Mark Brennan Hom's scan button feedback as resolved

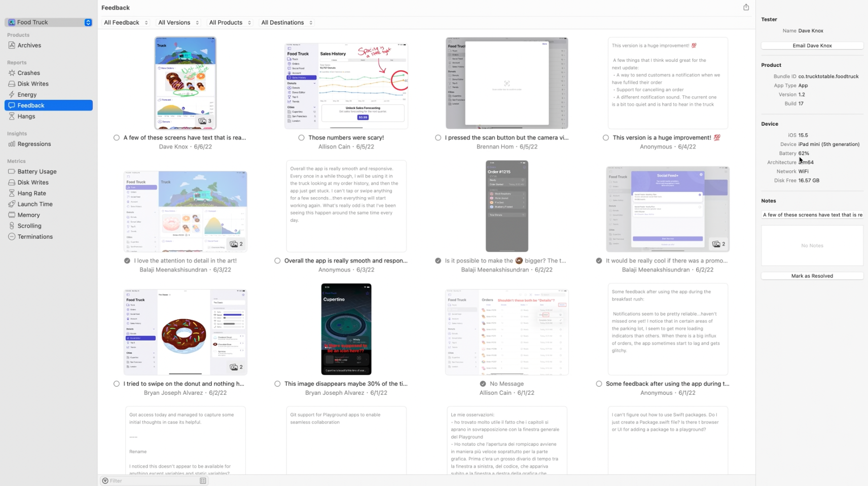(x=438, y=137)
